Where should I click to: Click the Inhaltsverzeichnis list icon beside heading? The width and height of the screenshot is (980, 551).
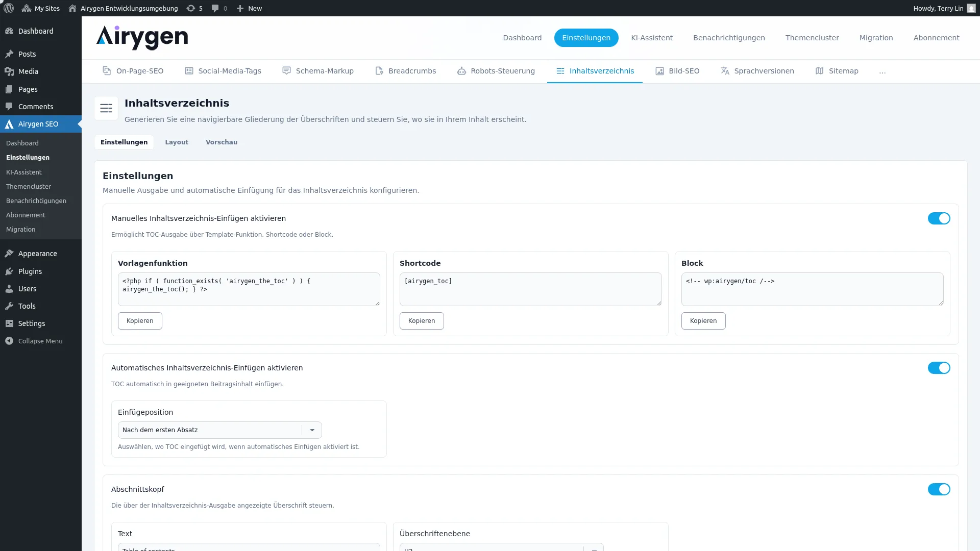tap(106, 108)
